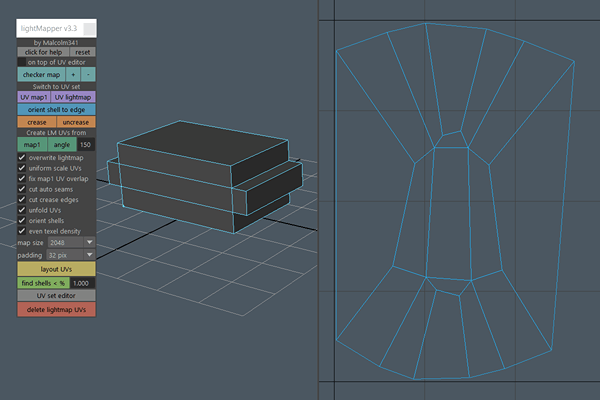This screenshot has width=600, height=400.
Task: Uncheck the unfold UVs option
Action: pos(23,209)
